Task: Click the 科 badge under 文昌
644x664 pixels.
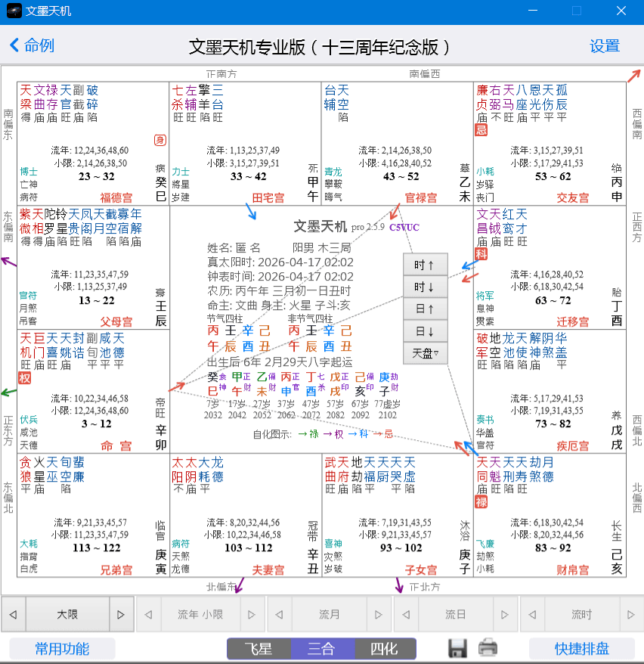Action: pos(481,253)
